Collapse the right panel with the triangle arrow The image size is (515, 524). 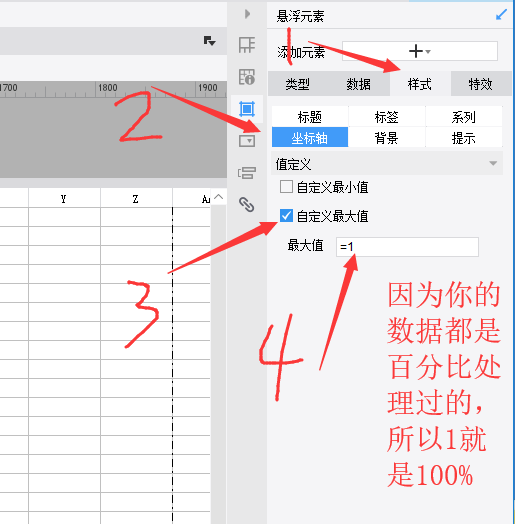coord(247,14)
